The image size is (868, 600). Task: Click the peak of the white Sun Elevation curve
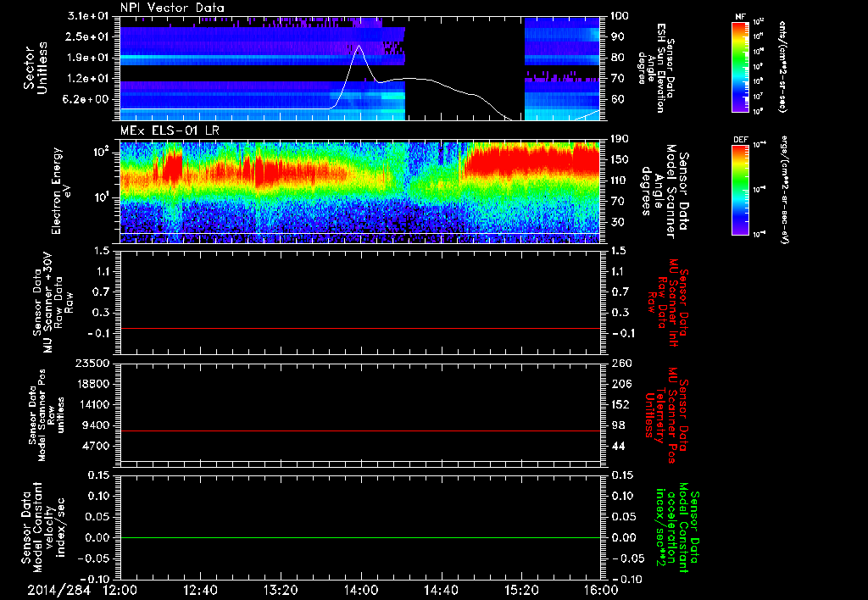click(359, 46)
